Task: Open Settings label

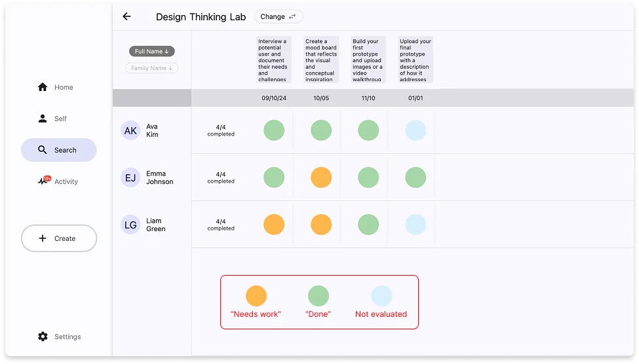Action: (x=68, y=337)
